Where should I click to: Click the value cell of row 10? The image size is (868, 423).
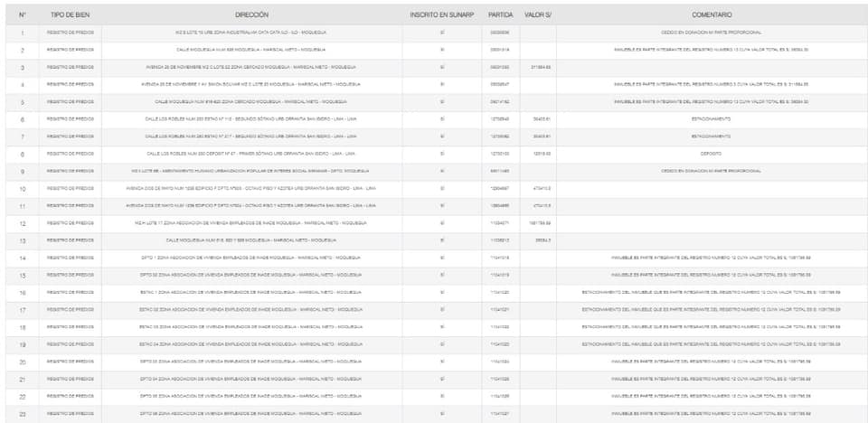click(x=542, y=188)
